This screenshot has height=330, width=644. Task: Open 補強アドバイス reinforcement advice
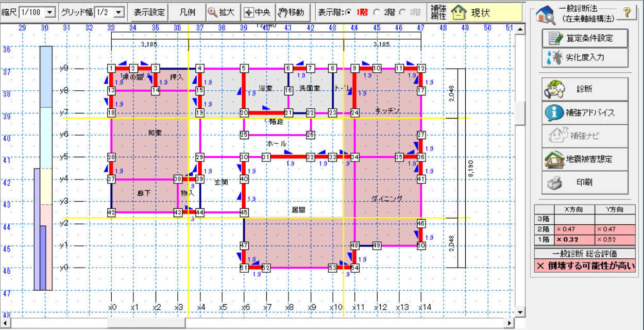585,112
